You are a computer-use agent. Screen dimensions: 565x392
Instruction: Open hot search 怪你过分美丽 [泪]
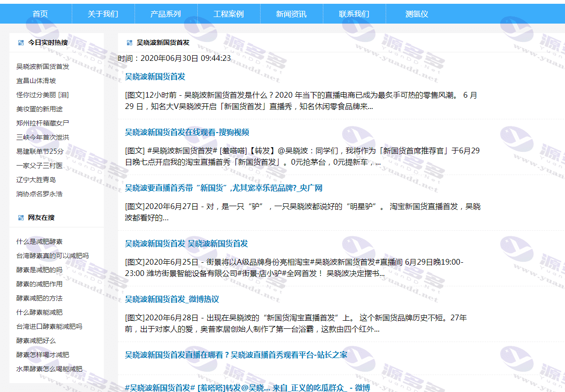[42, 95]
